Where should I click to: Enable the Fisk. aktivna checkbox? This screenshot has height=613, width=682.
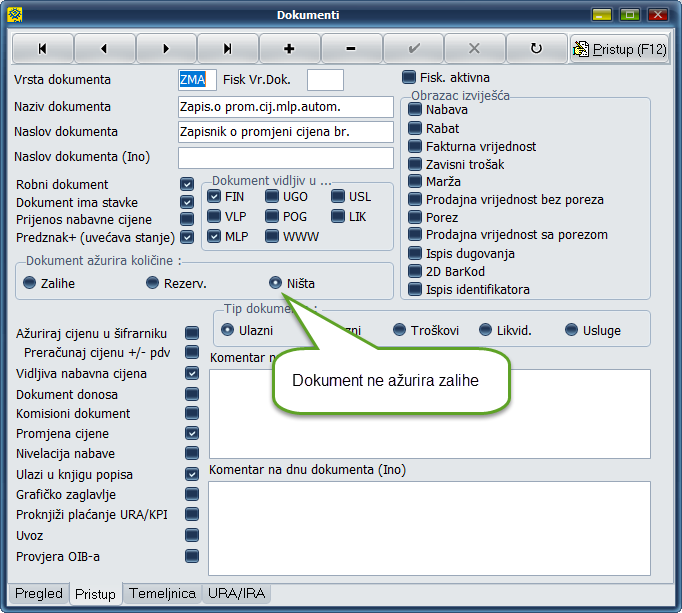tap(409, 77)
